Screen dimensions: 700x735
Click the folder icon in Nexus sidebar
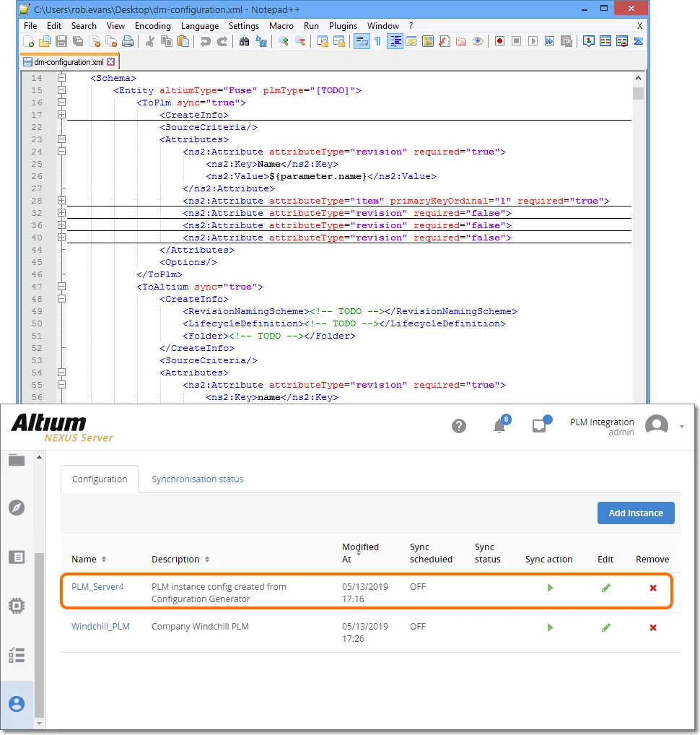click(x=17, y=461)
